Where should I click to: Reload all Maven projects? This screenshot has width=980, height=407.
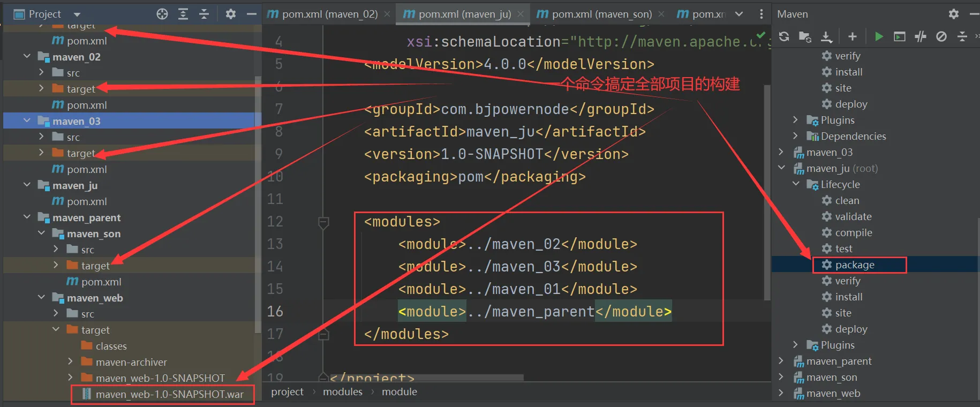click(784, 36)
